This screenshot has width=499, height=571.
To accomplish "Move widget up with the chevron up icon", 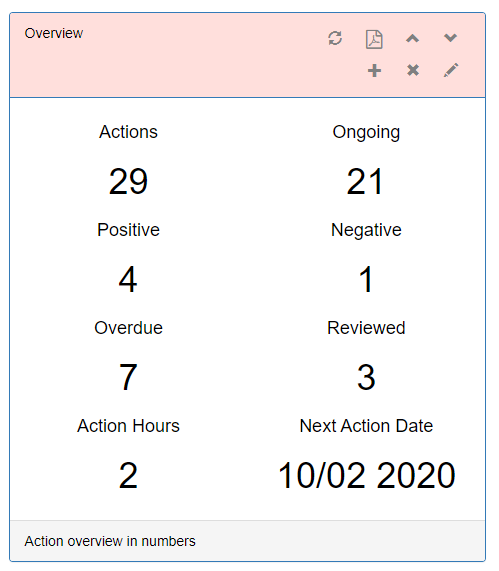I will click(413, 38).
